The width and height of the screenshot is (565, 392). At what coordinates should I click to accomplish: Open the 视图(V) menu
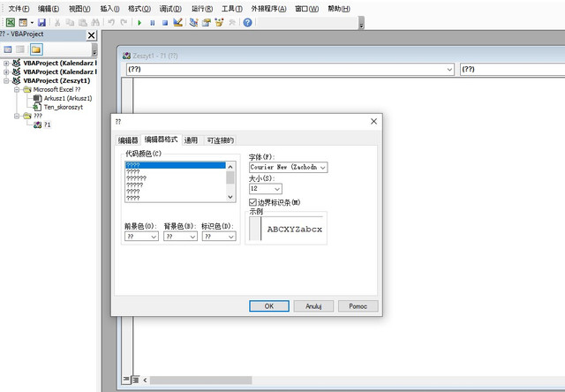coord(79,9)
